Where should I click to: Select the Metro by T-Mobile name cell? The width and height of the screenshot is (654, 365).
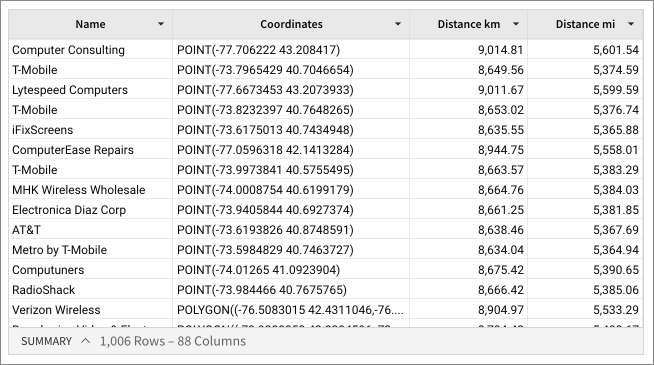click(x=91, y=250)
